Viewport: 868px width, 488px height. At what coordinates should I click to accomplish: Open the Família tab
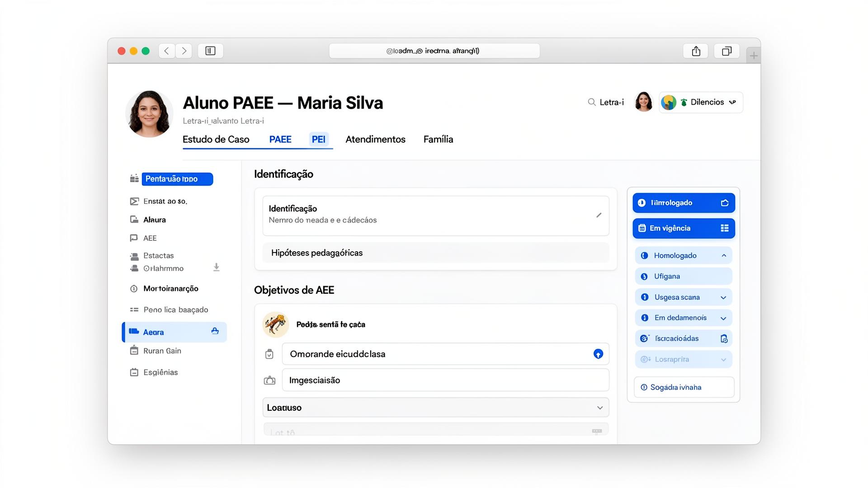(x=438, y=139)
